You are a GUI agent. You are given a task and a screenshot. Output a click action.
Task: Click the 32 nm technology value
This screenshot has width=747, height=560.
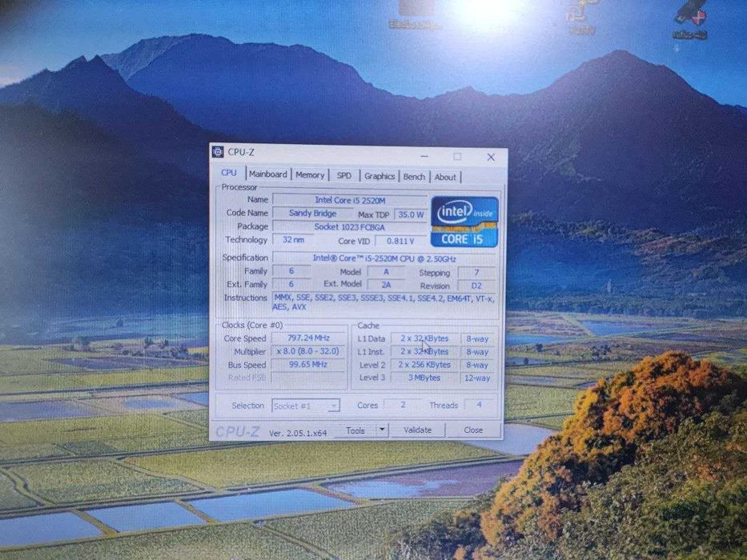(293, 239)
